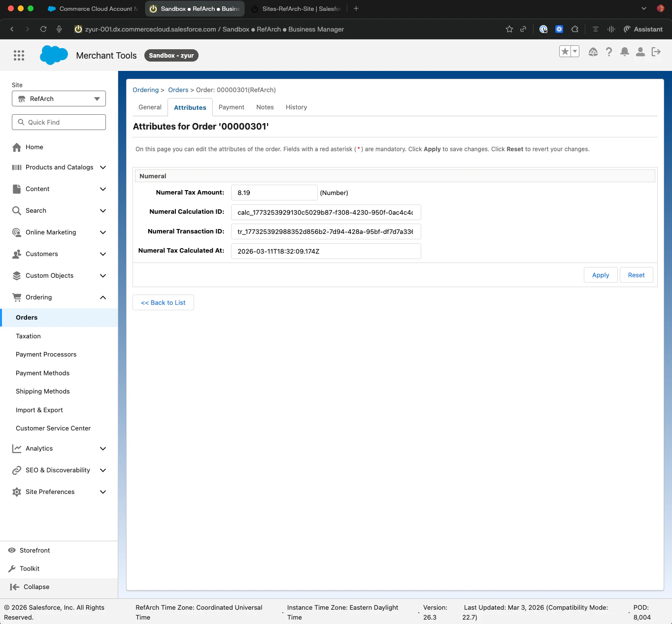Edit the Numeral Tax Calculated At field
This screenshot has height=624, width=672.
[326, 251]
